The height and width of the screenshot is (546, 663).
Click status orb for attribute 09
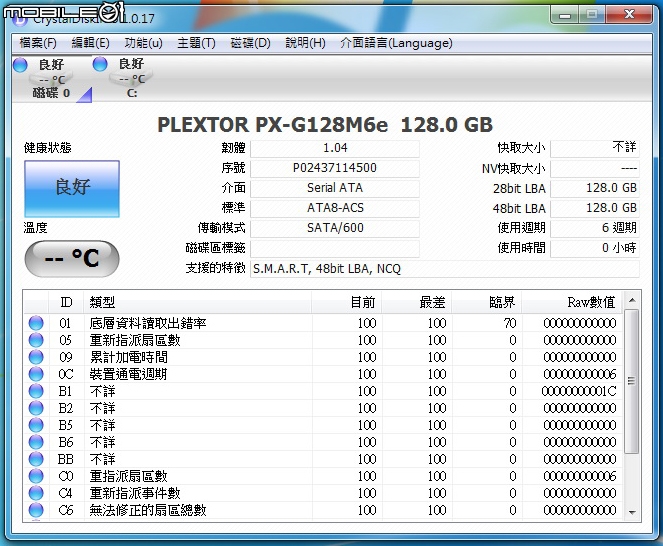click(x=36, y=357)
